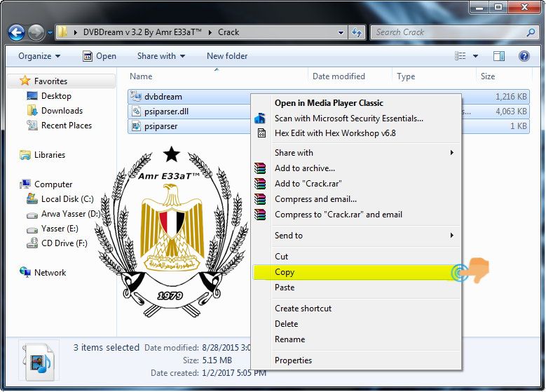Choose Paste from context menu
This screenshot has height=392, width=546.
pyautogui.click(x=357, y=288)
